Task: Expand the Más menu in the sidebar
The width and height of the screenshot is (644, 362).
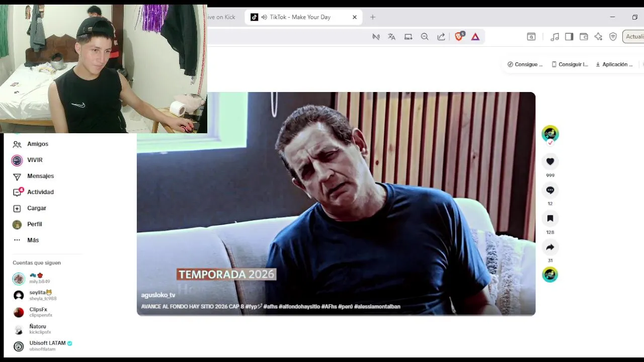Action: pyautogui.click(x=33, y=240)
